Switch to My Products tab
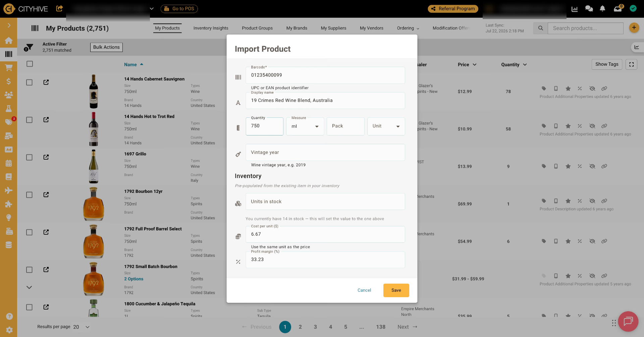The width and height of the screenshot is (644, 337). point(167,28)
